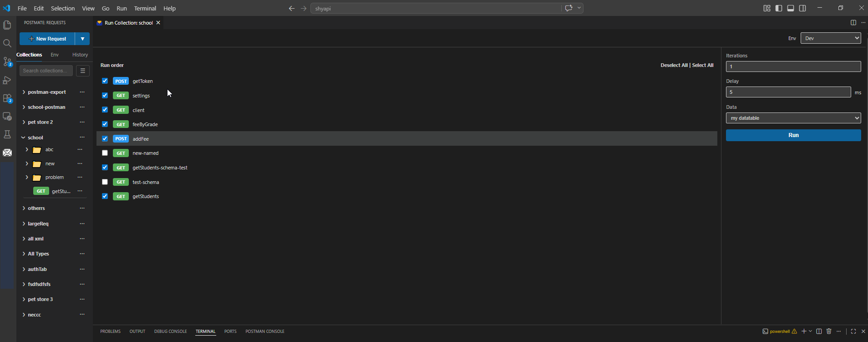Open the Terminal menu
This screenshot has width=868, height=342.
[145, 8]
